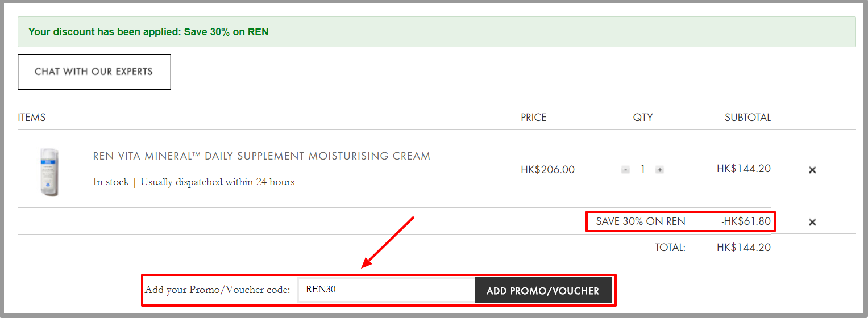The width and height of the screenshot is (868, 318).
Task: Click the -HK$61.80 discount amount
Action: coord(746,221)
